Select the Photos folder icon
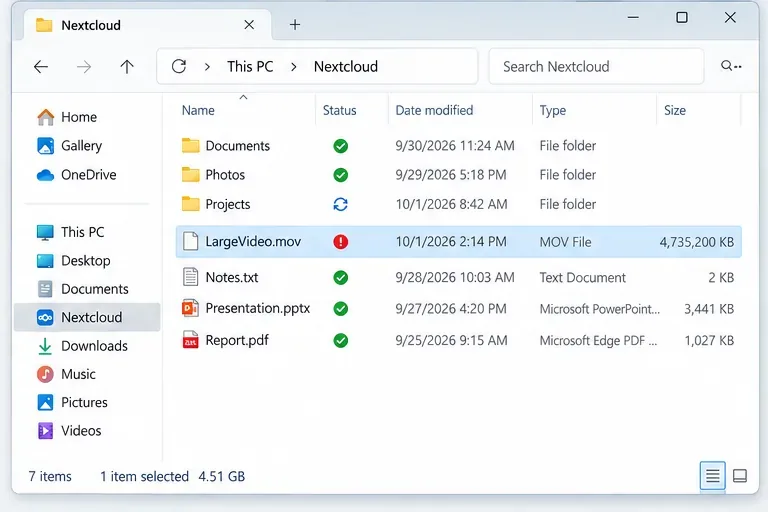The height and width of the screenshot is (512, 768). coord(191,174)
